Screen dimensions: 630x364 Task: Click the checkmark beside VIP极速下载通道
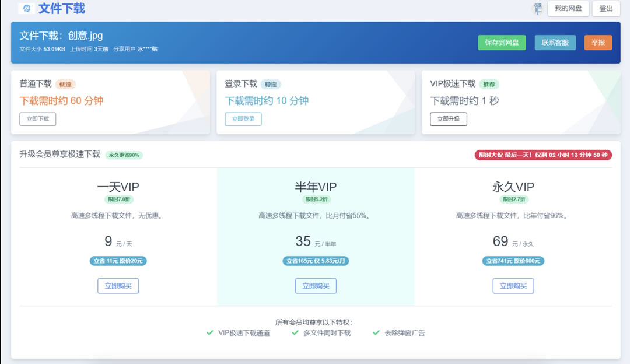coord(209,332)
